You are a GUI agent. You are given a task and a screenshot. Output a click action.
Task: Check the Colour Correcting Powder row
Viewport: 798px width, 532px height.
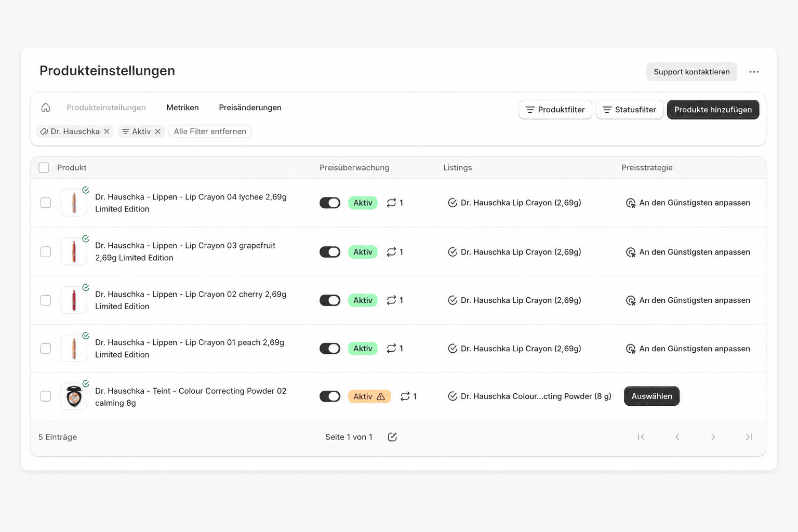46,396
